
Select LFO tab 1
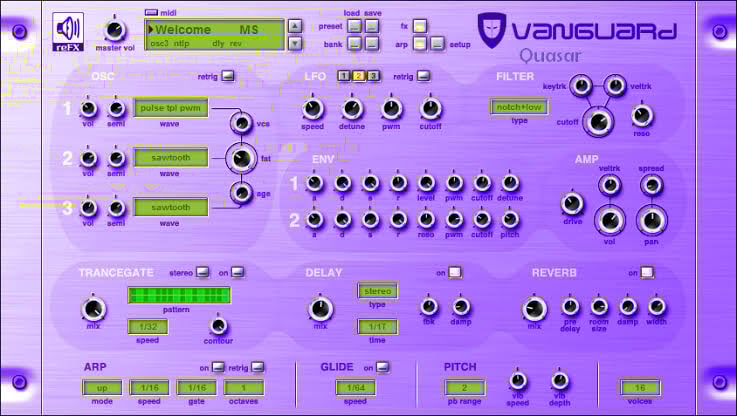coord(344,76)
